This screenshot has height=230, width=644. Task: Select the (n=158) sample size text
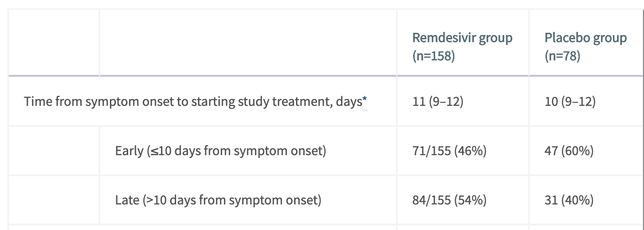(x=433, y=57)
